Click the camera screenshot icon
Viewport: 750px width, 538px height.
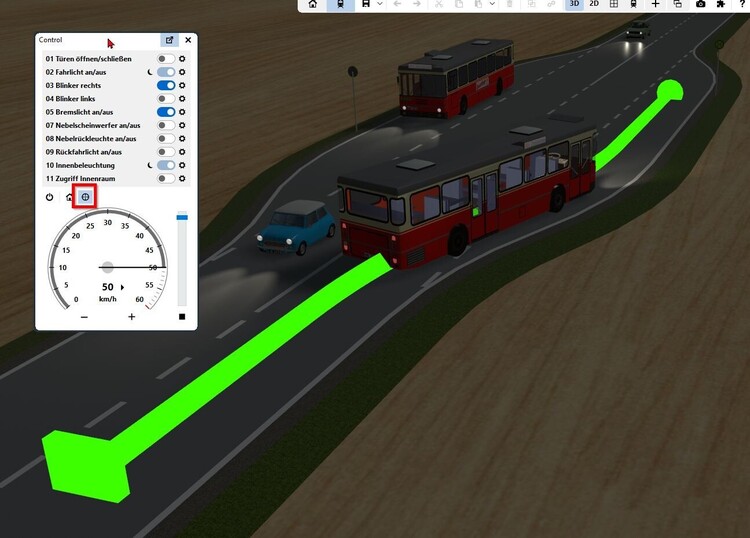coord(701,4)
